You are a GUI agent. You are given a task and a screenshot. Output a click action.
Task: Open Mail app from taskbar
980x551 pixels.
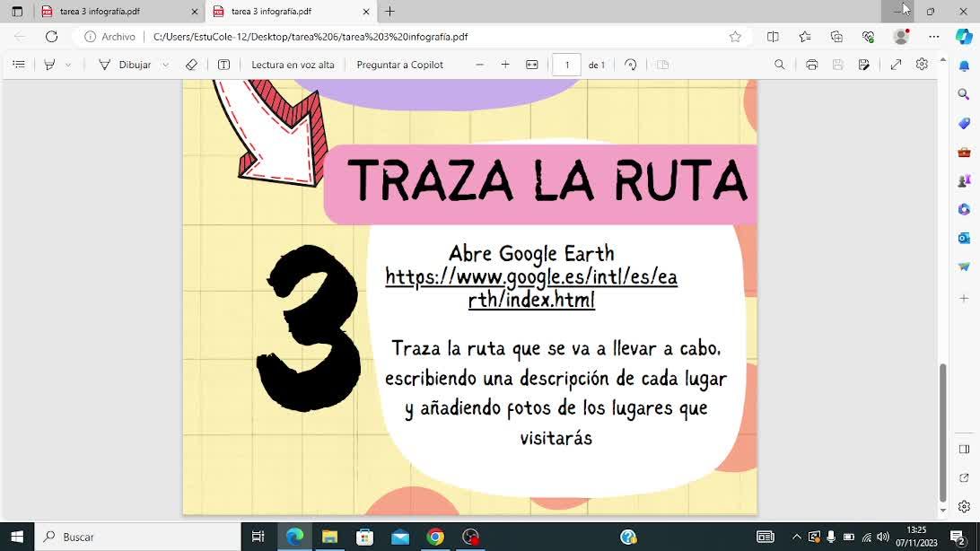[x=400, y=537]
